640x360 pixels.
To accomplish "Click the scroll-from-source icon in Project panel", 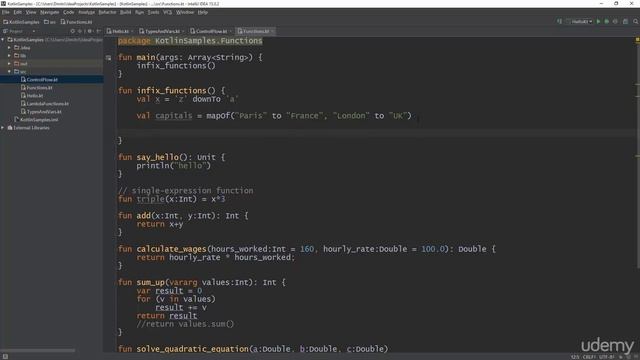I will [x=73, y=31].
